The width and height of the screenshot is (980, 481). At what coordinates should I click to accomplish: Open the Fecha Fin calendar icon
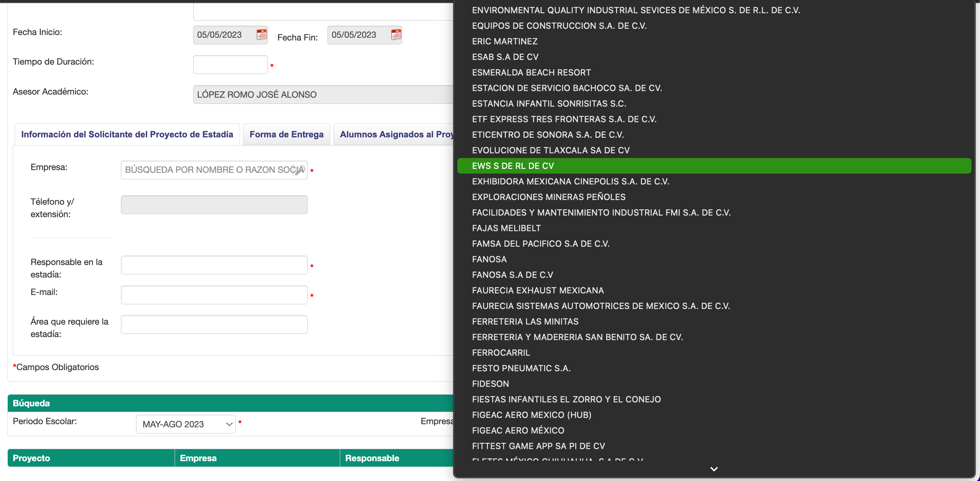(x=396, y=35)
